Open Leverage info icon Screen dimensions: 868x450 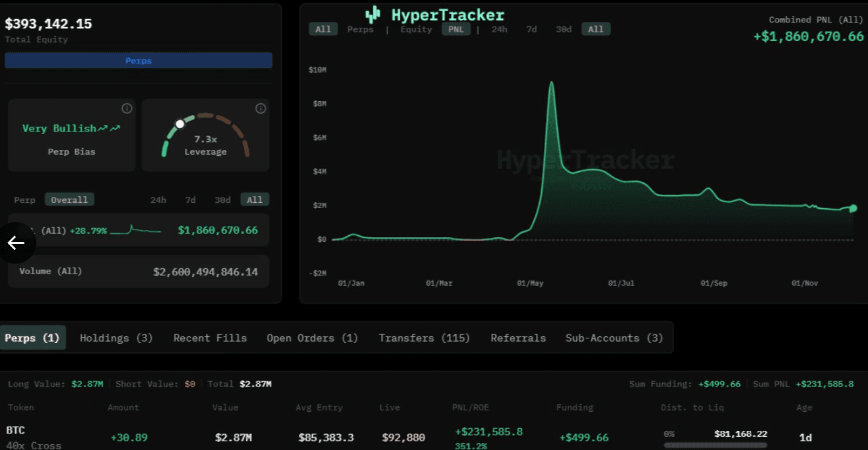(x=261, y=108)
